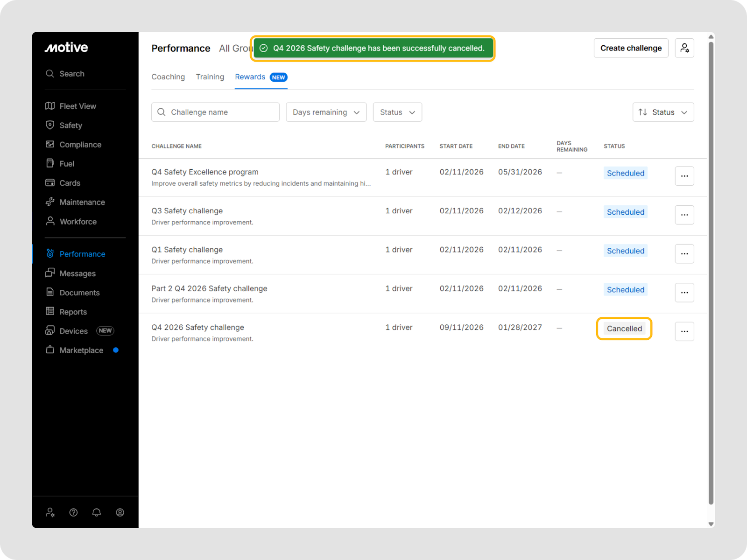The image size is (747, 560).
Task: Open Fleet View from the sidebar
Action: pyautogui.click(x=78, y=106)
